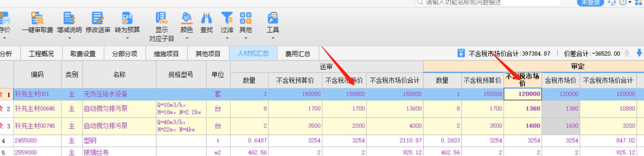Switch to 其他项目 tab
This screenshot has width=644, height=156.
(208, 54)
